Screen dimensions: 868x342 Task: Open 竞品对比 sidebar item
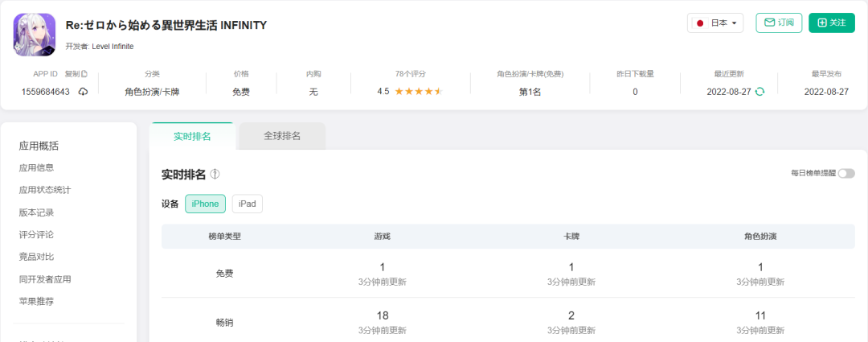[36, 257]
